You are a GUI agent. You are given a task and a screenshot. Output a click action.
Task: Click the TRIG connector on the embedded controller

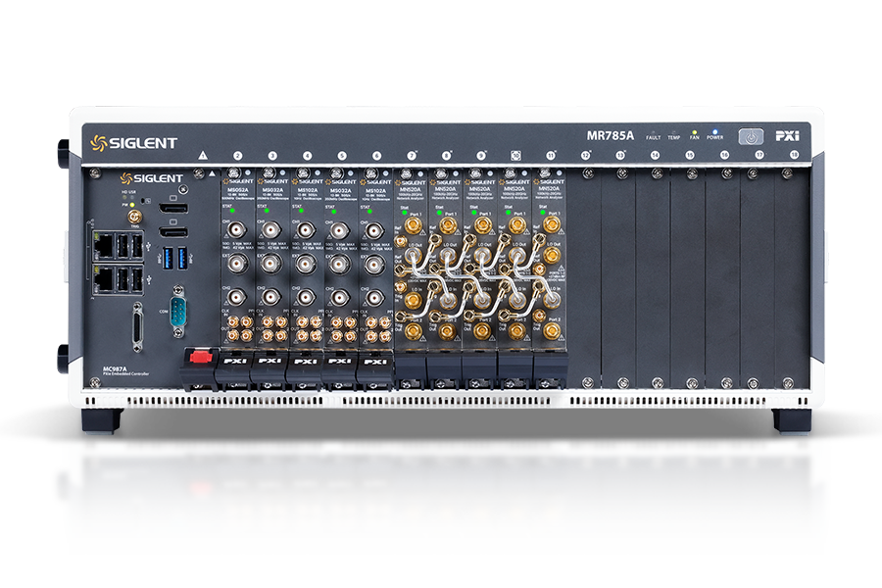[136, 215]
